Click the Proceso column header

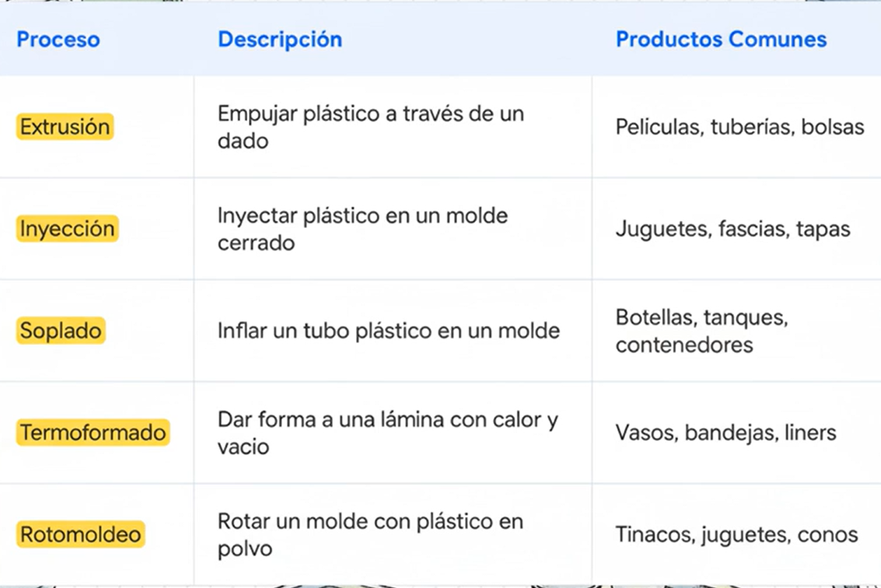[58, 40]
